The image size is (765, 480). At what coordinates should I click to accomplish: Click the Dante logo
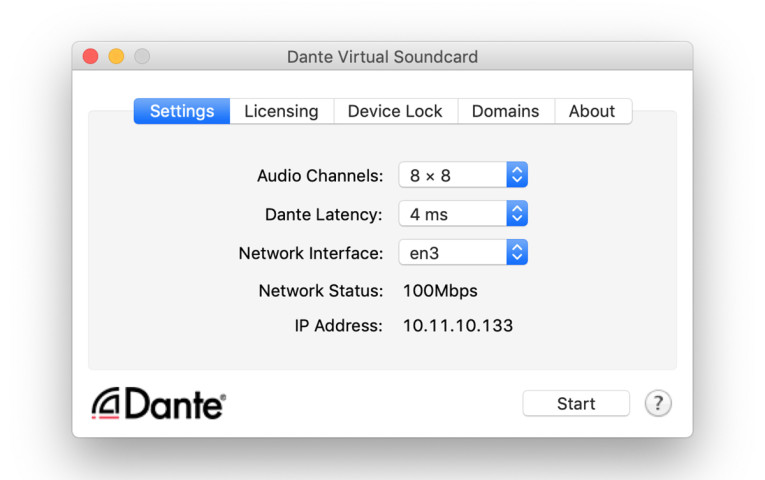point(159,403)
